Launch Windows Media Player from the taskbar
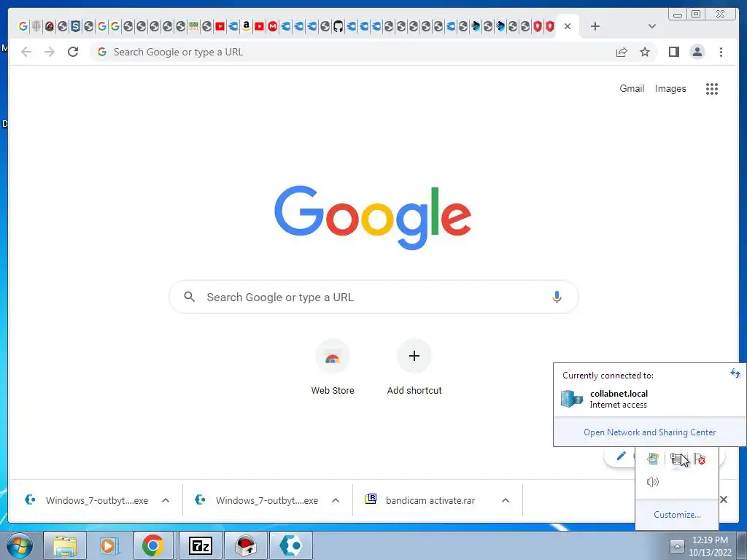The width and height of the screenshot is (747, 560). pyautogui.click(x=109, y=545)
